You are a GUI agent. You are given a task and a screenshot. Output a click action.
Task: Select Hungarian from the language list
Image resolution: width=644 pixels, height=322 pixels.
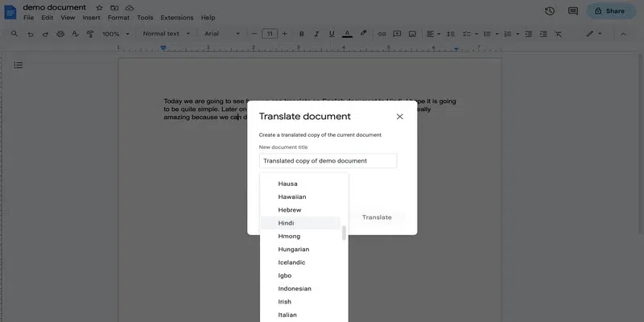tap(300, 250)
